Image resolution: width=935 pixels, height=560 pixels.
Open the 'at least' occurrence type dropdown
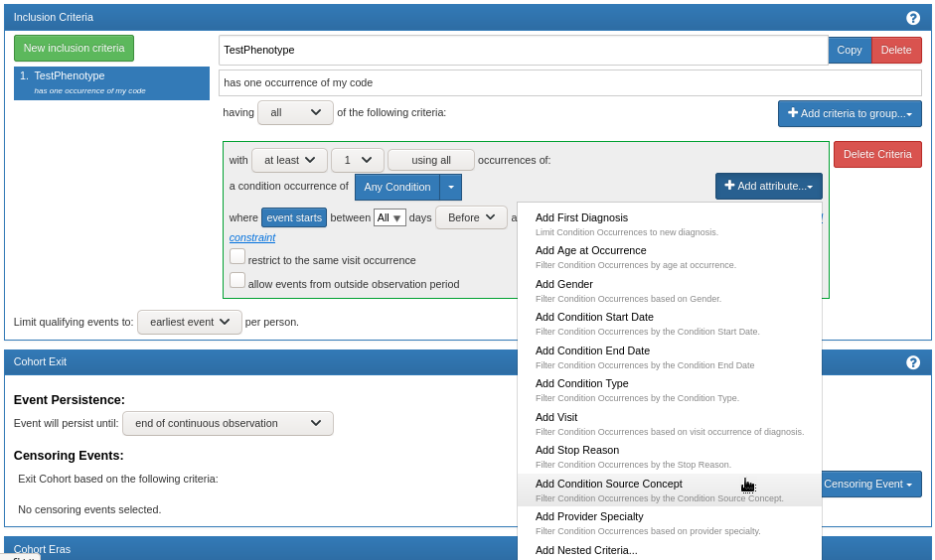[289, 160]
